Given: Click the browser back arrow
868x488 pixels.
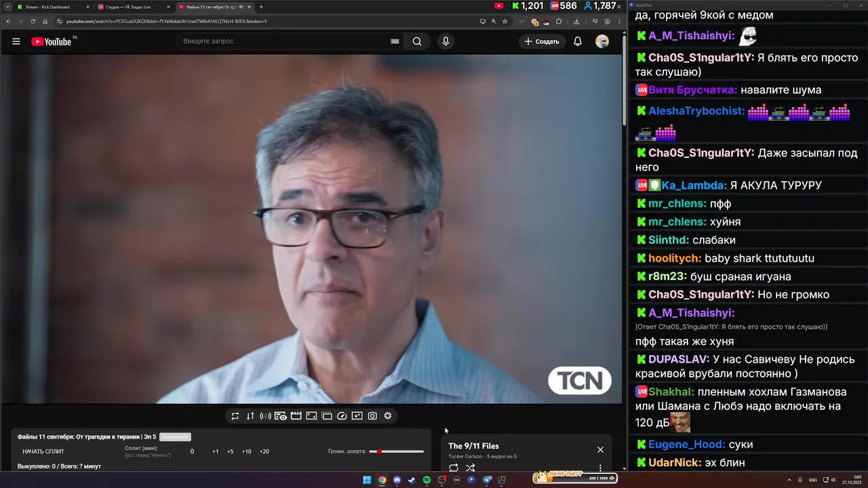Looking at the screenshot, I should (x=8, y=21).
